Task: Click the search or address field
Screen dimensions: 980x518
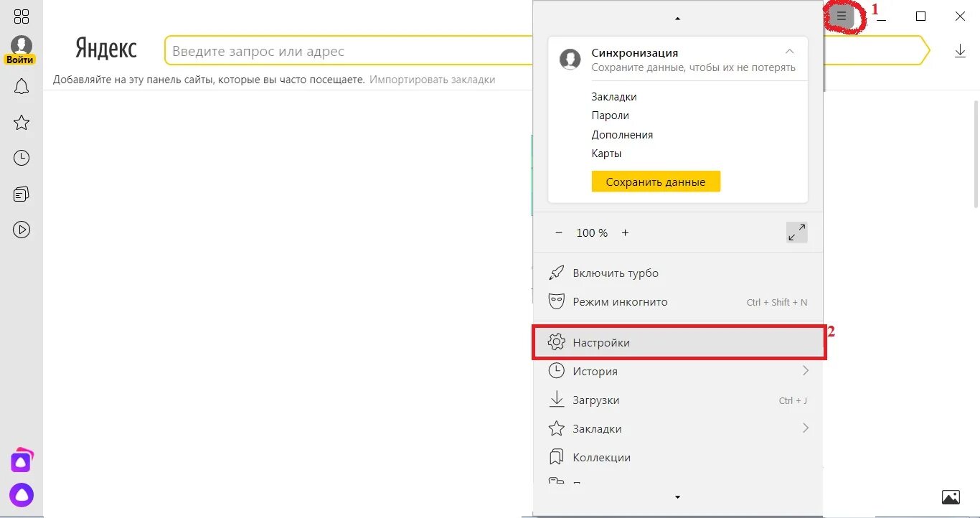Action: tap(344, 52)
